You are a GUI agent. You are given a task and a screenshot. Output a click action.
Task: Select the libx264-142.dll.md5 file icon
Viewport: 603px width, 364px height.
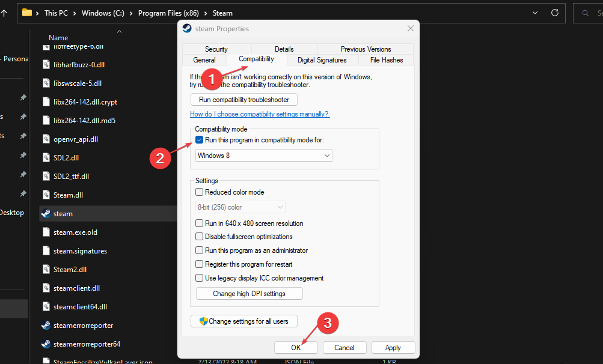[46, 120]
